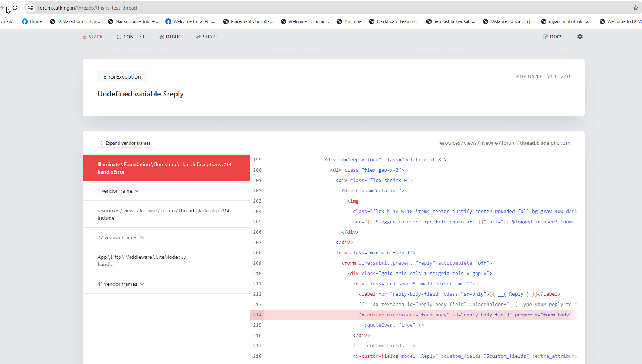This screenshot has height=364, width=642.
Task: Open the Facebook Home bookmark
Action: [x=32, y=21]
